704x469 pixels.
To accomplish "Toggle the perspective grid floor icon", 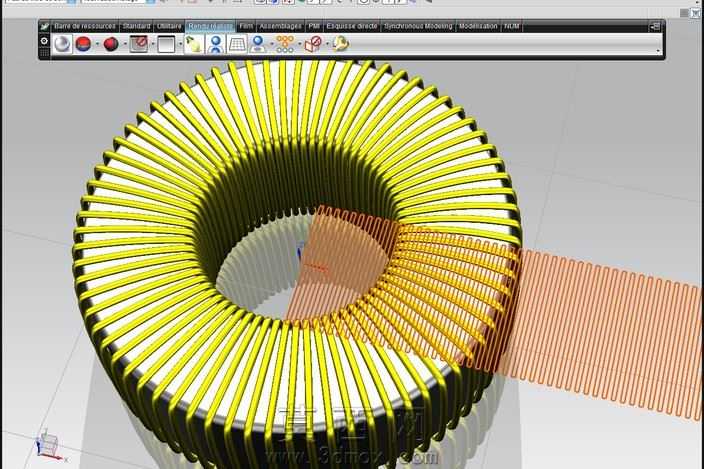I will (237, 44).
